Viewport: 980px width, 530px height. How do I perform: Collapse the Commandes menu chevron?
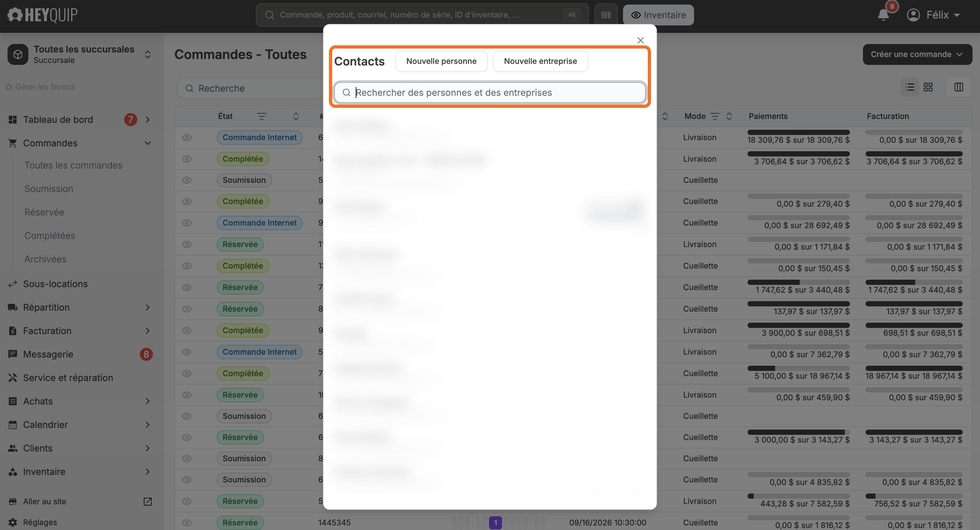148,143
